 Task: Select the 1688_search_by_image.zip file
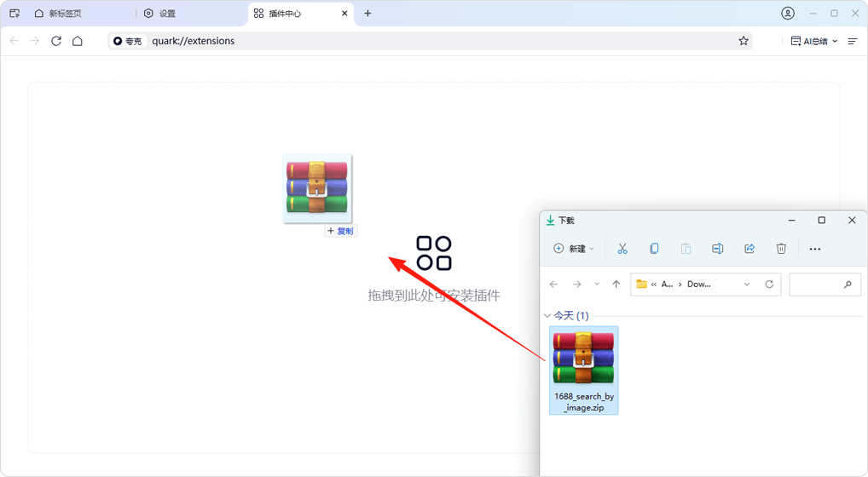584,370
